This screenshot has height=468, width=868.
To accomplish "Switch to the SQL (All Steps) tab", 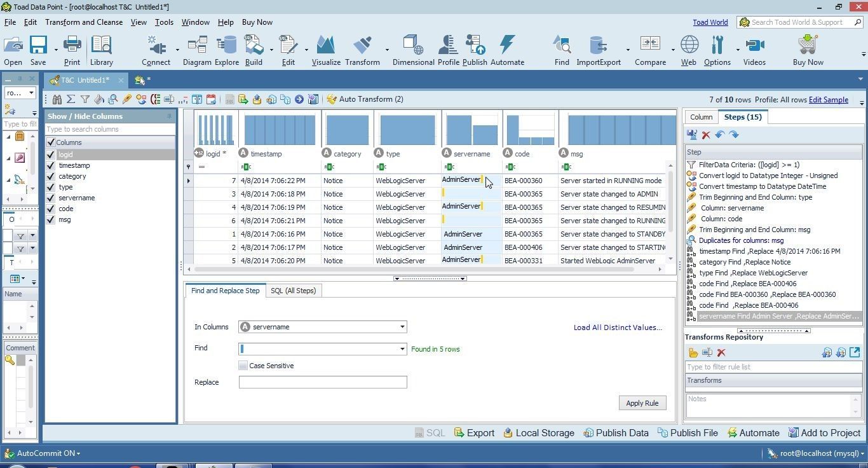I will [x=293, y=291].
